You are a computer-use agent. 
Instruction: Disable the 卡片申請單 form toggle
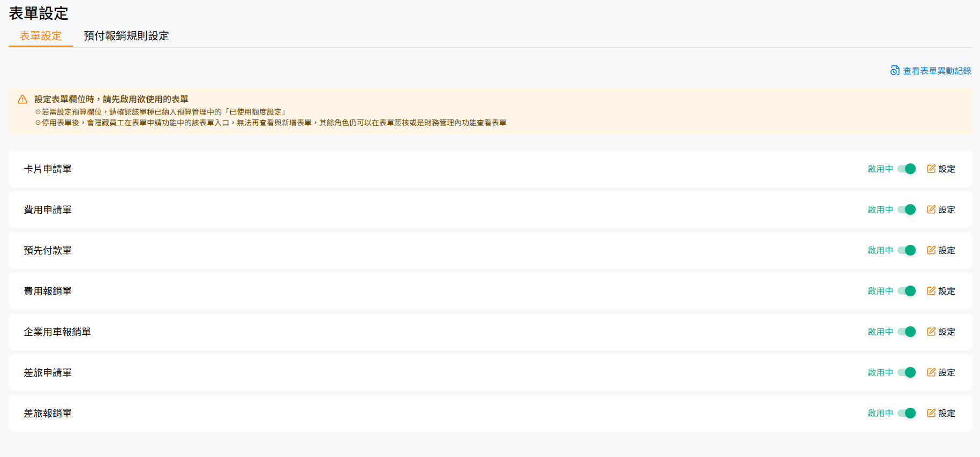pos(907,169)
